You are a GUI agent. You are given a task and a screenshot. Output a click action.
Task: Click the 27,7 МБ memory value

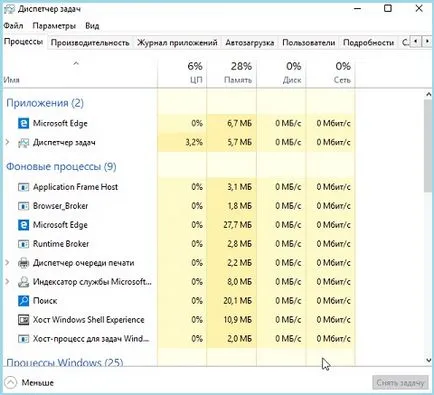(x=238, y=225)
